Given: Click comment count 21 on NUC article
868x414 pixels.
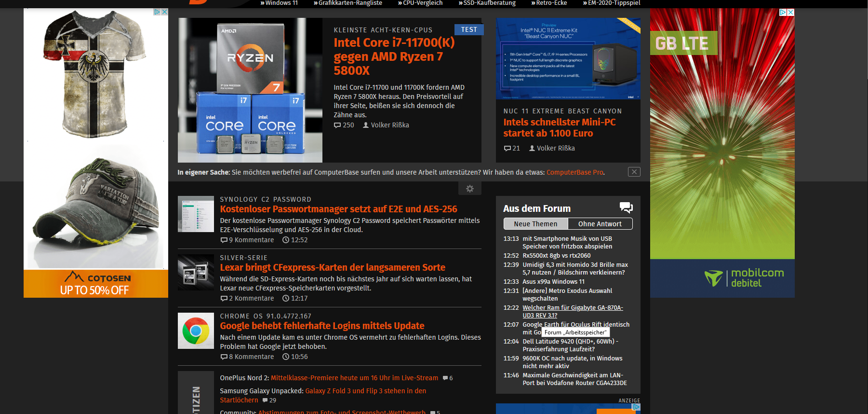Looking at the screenshot, I should (512, 148).
